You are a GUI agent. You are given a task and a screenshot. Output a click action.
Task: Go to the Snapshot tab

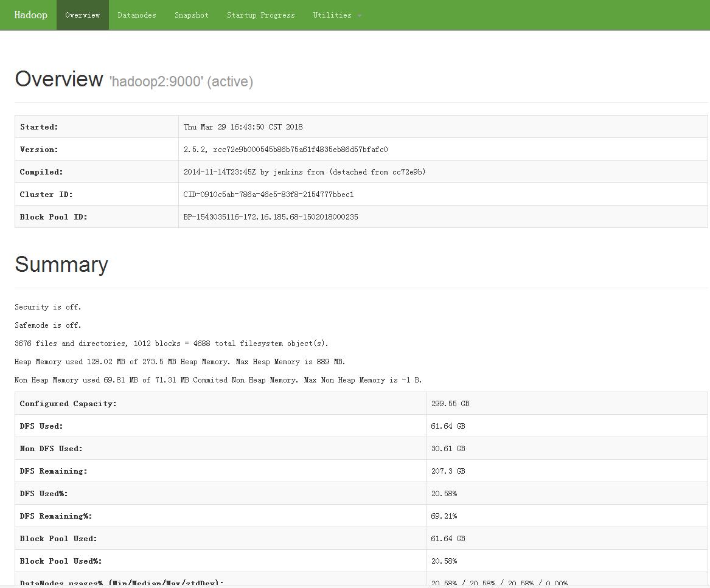point(192,15)
